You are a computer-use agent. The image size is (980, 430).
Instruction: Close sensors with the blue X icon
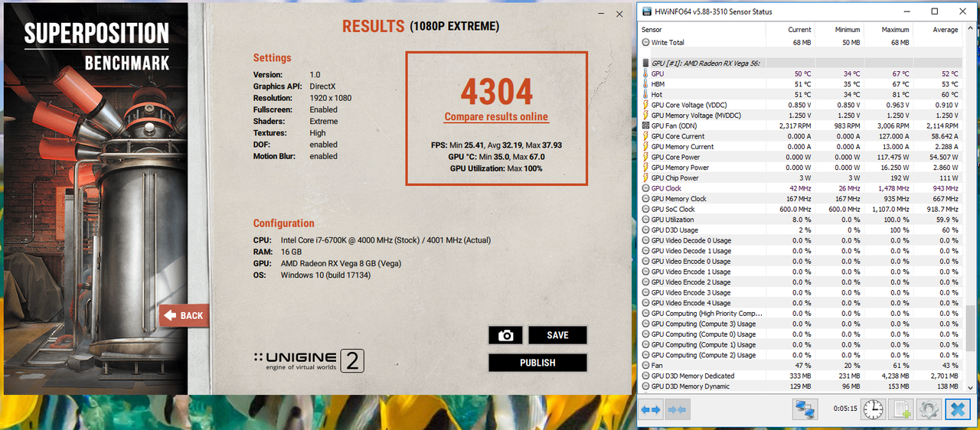coord(957,410)
